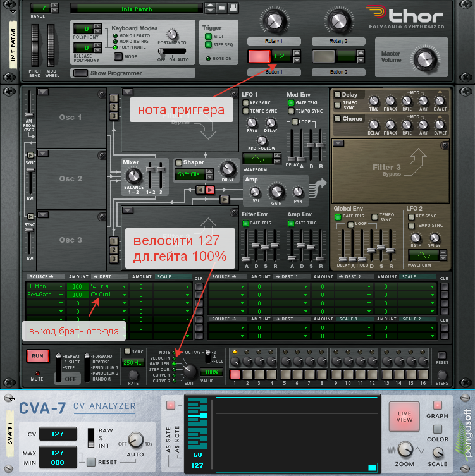Screen dimensions: 475x476
Task: Click the grey Button 2 pad
Action: [323, 56]
